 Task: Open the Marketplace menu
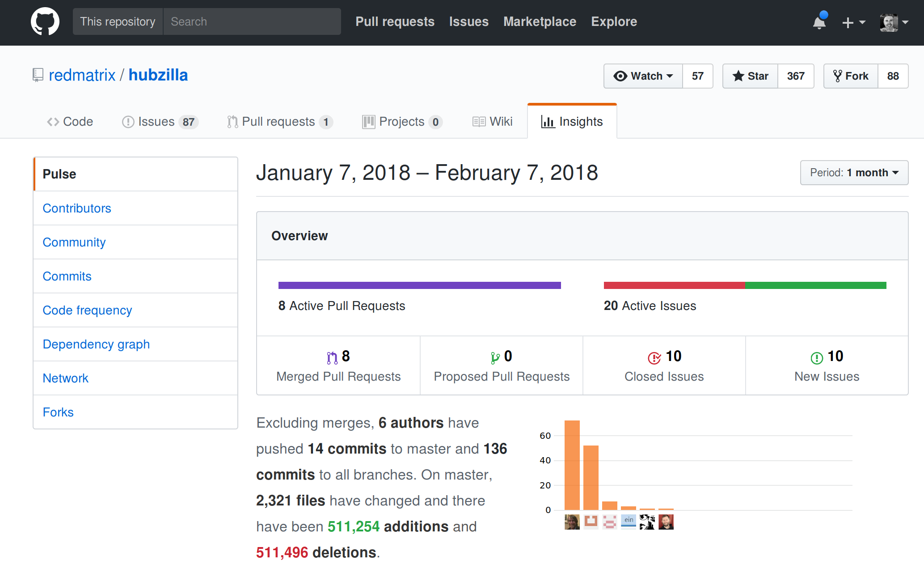pyautogui.click(x=539, y=21)
